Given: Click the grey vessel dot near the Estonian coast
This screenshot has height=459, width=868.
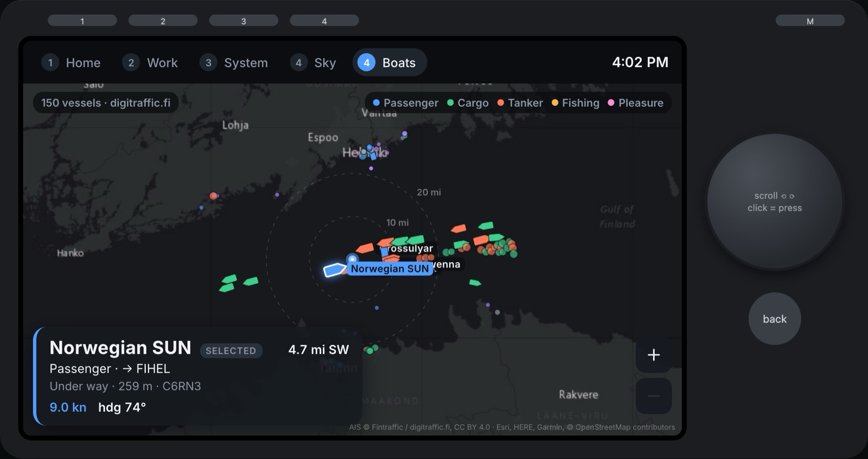Looking at the screenshot, I should [x=497, y=312].
